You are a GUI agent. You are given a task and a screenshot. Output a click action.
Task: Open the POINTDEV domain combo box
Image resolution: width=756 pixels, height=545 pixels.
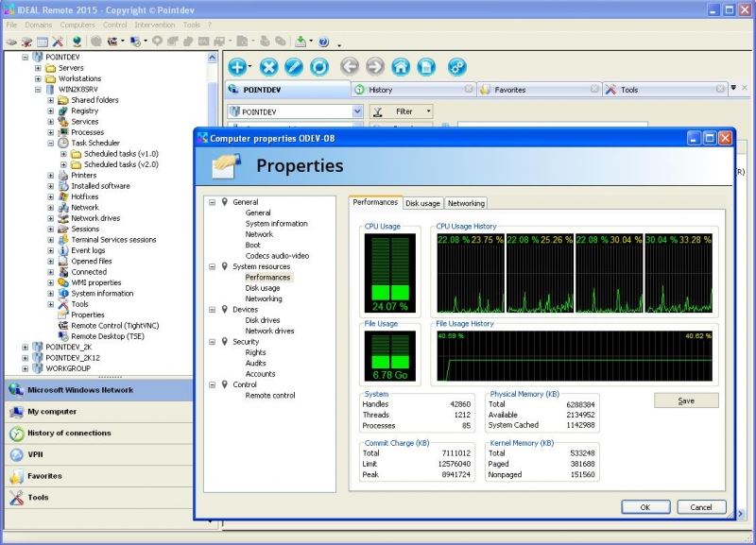point(357,111)
